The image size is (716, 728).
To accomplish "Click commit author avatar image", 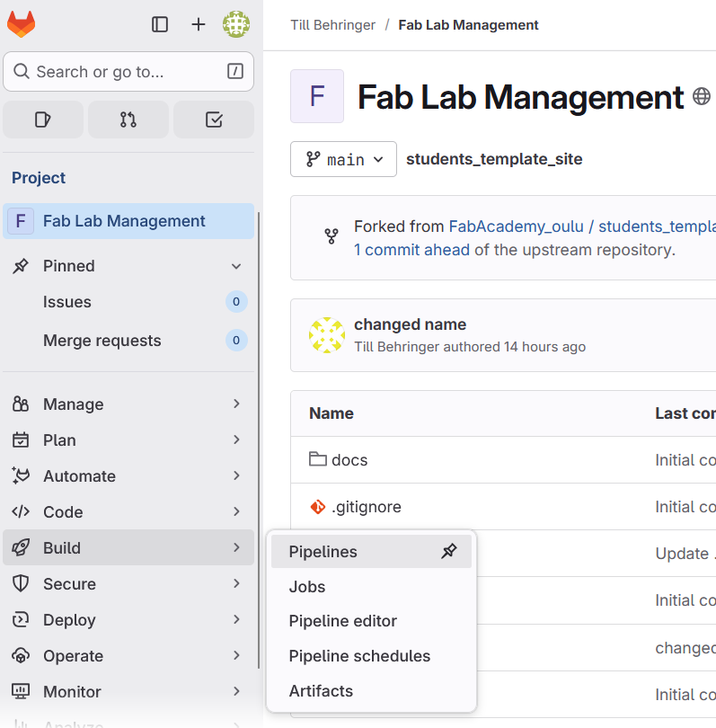I will (327, 335).
